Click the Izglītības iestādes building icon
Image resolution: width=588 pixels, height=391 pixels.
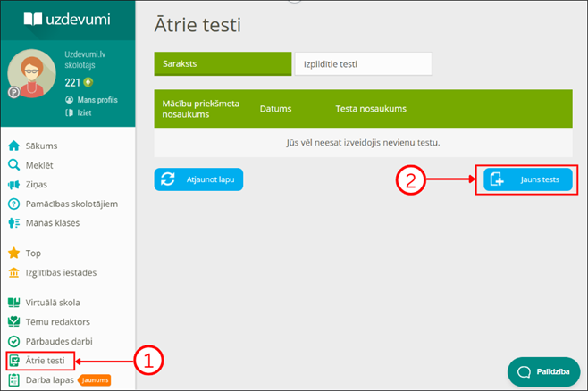pos(14,272)
